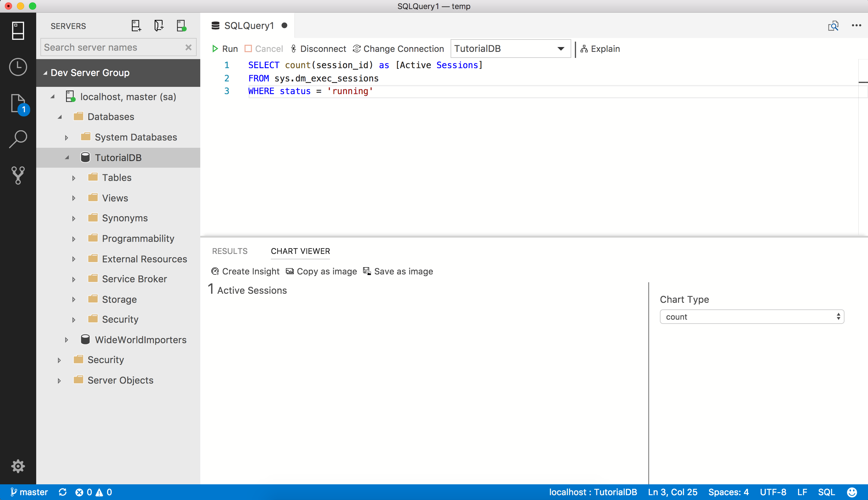Click the Create Insight icon
Viewport: 868px width, 500px height.
coord(215,271)
